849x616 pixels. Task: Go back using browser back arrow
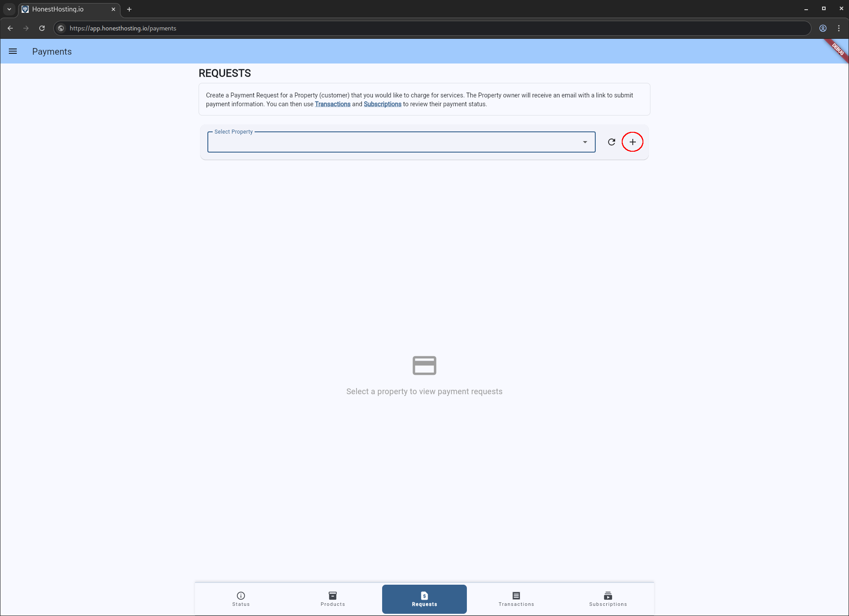click(x=10, y=28)
